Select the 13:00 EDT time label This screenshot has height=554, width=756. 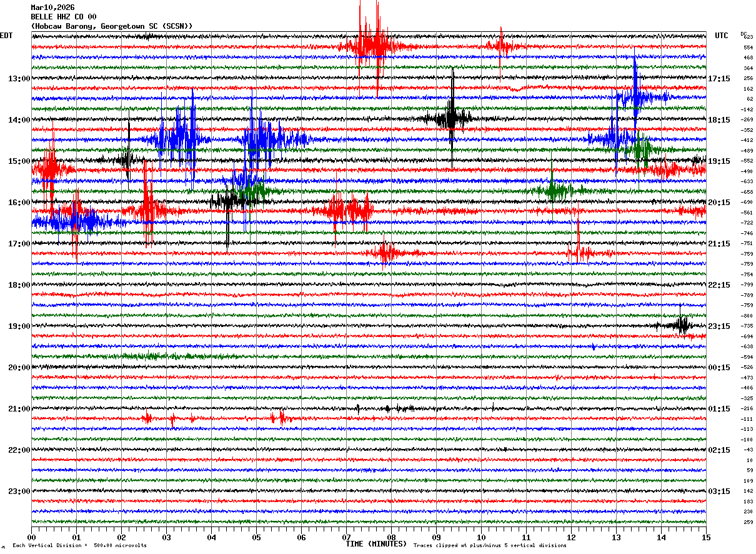click(x=19, y=79)
